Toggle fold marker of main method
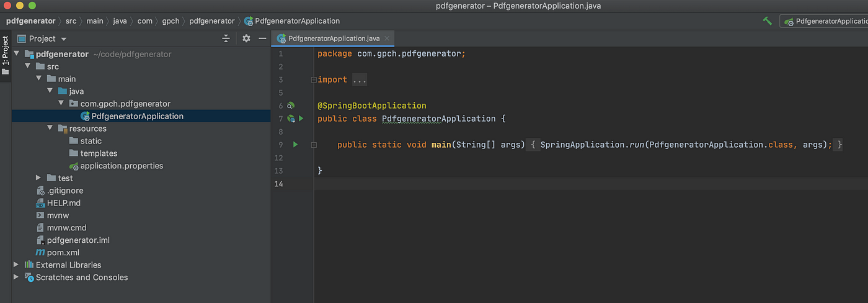 (314, 145)
